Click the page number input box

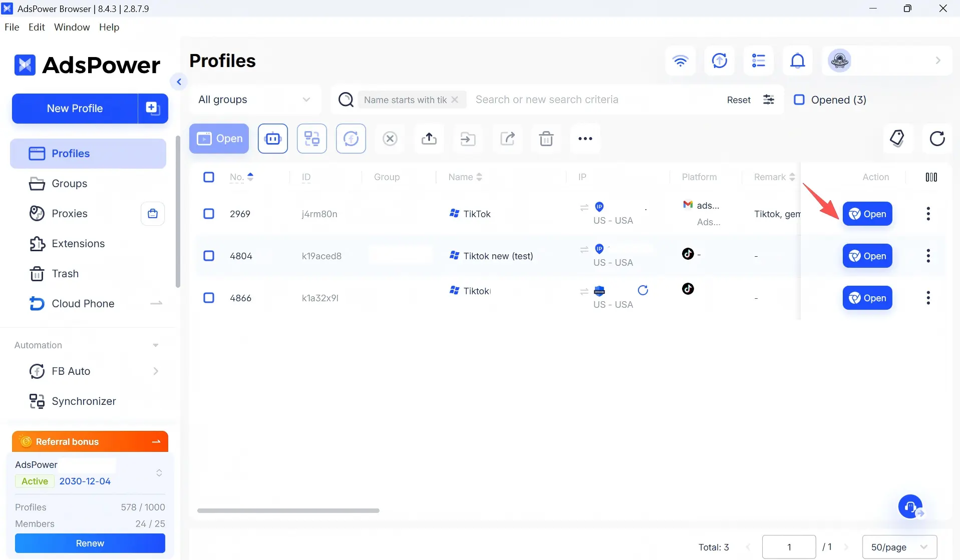click(x=789, y=547)
